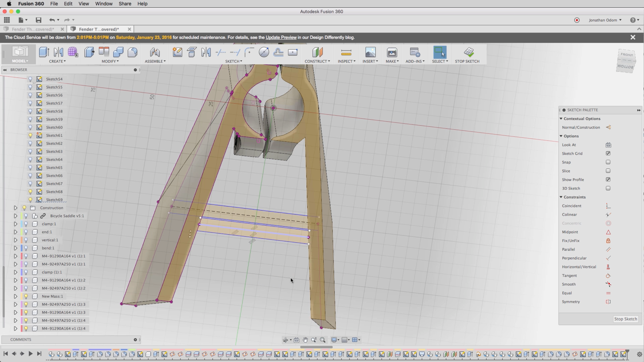Uncheck the Sketch Grid checkbox

click(608, 153)
